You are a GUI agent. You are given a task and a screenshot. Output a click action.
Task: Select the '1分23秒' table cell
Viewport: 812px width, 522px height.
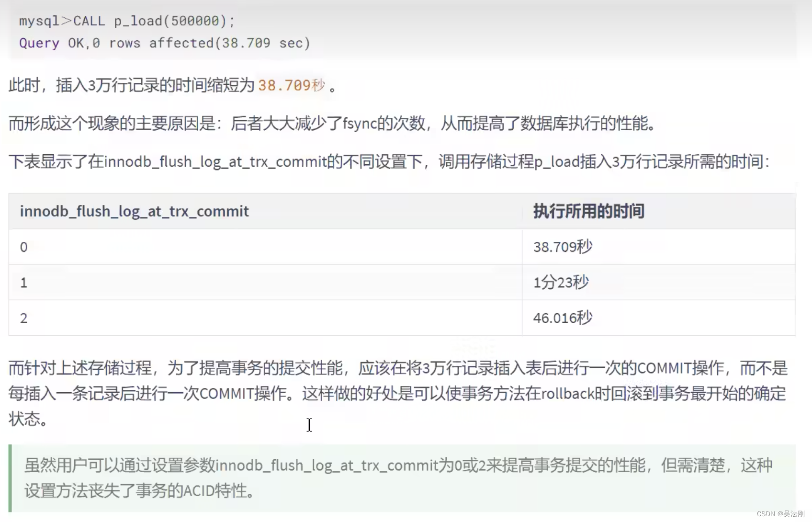(x=659, y=283)
